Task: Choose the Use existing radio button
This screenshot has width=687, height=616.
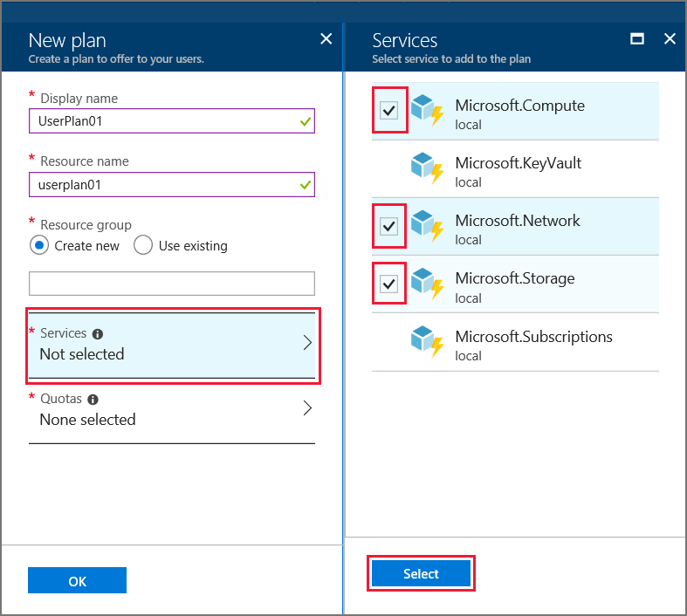Action: 143,245
